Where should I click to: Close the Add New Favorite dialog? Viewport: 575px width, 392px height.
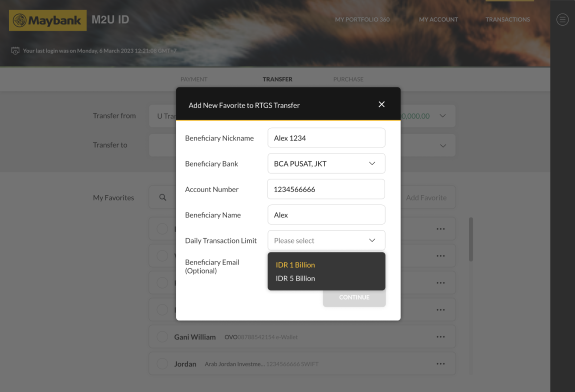tap(381, 105)
